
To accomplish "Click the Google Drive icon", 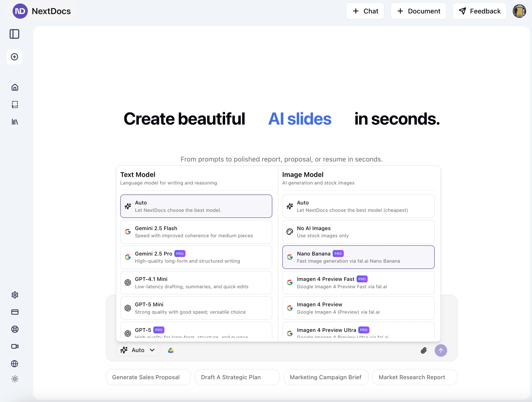I will 171,351.
